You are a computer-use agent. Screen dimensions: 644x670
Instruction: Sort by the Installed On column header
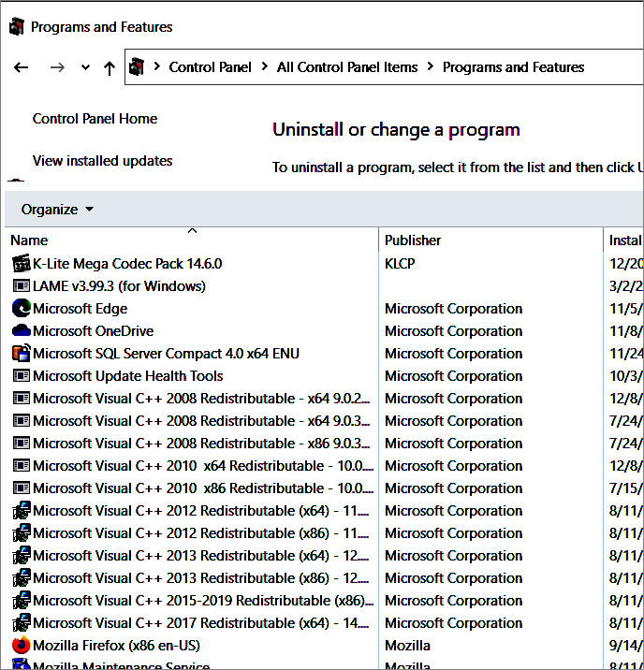[x=624, y=240]
